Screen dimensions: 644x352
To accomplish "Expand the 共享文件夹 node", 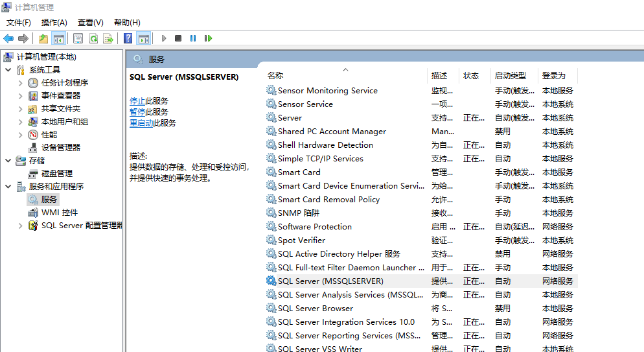I will tap(21, 110).
